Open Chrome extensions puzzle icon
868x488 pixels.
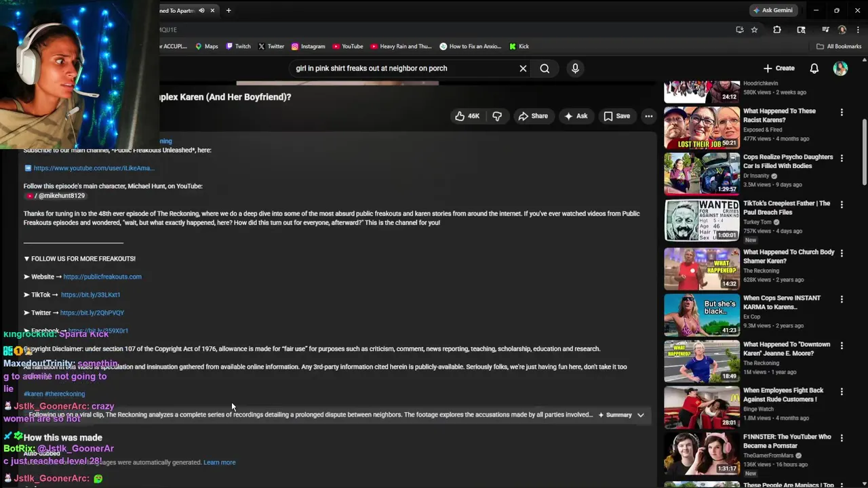pyautogui.click(x=777, y=30)
